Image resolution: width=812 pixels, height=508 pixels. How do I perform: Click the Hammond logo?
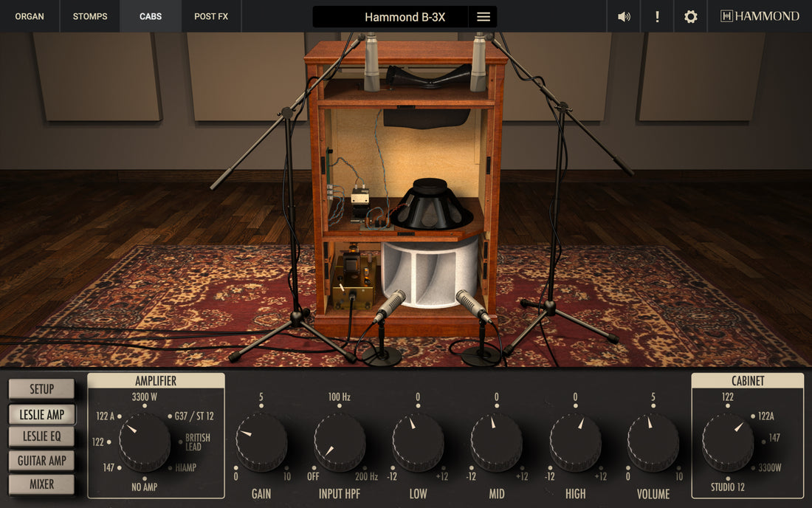[760, 16]
